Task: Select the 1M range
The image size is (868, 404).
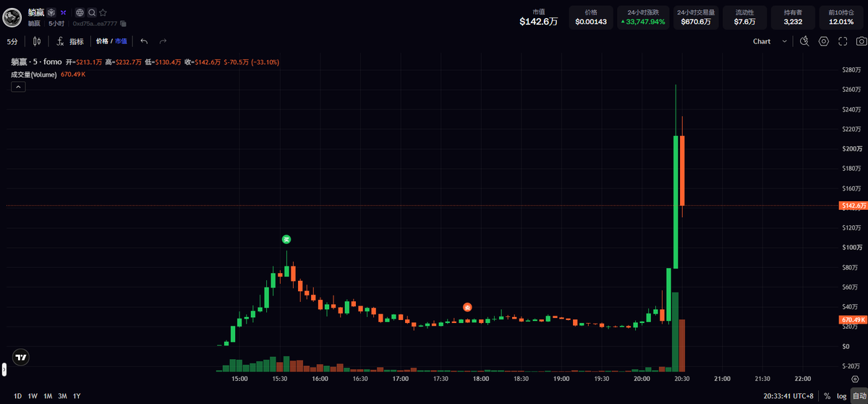Action: pyautogui.click(x=48, y=396)
